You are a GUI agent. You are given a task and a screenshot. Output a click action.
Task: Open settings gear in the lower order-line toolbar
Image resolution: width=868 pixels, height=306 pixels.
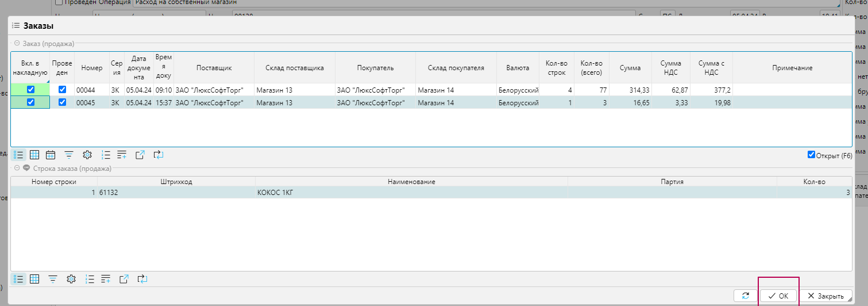click(71, 279)
